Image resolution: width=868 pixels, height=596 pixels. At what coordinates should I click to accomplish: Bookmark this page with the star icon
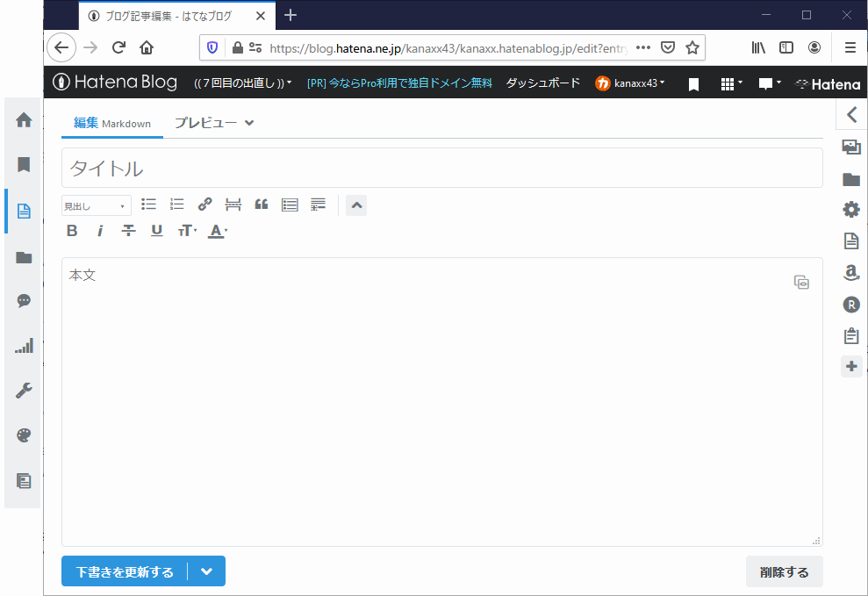[692, 48]
